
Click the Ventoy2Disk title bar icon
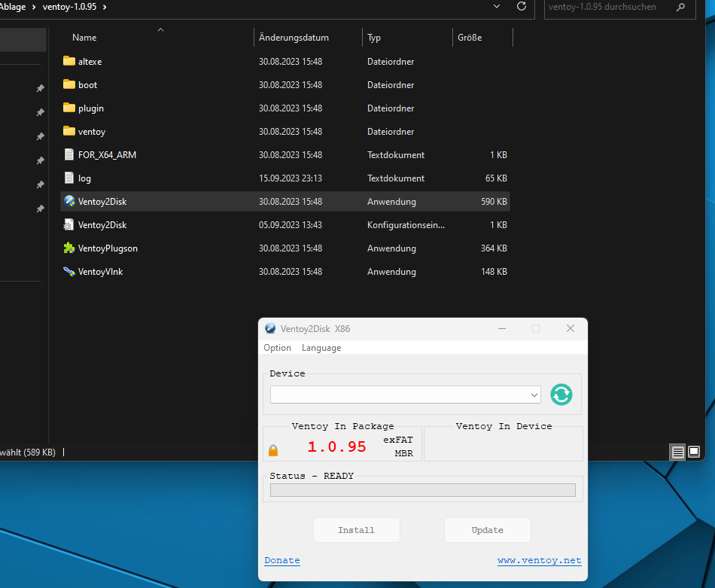[270, 328]
